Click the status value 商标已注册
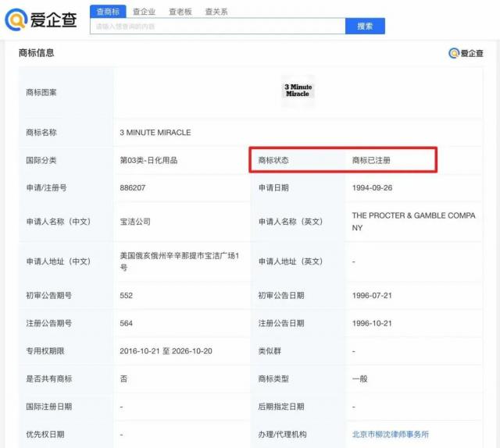Image resolution: width=500 pixels, height=448 pixels. pyautogui.click(x=371, y=160)
